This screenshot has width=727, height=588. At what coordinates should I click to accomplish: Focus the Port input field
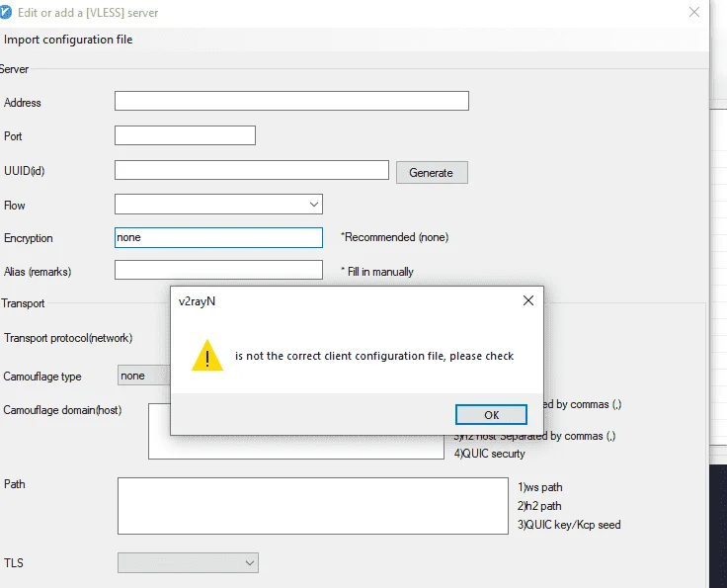(185, 135)
